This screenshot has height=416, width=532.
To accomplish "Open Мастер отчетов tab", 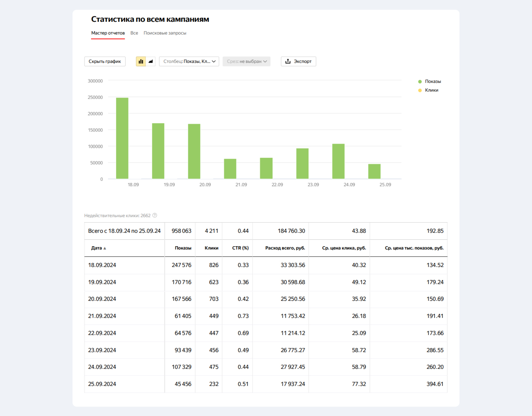I will click(108, 33).
